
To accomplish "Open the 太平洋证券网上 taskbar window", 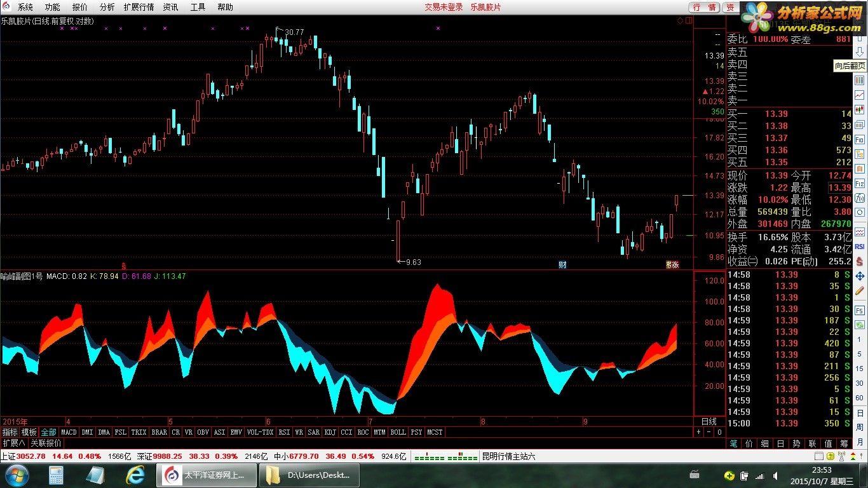I will (x=207, y=475).
